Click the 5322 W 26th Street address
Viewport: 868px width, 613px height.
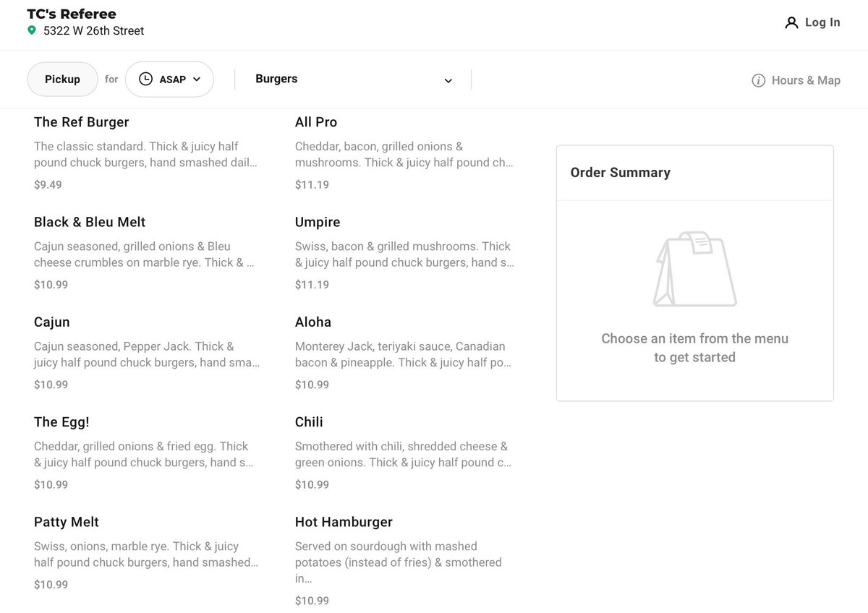pyautogui.click(x=93, y=30)
